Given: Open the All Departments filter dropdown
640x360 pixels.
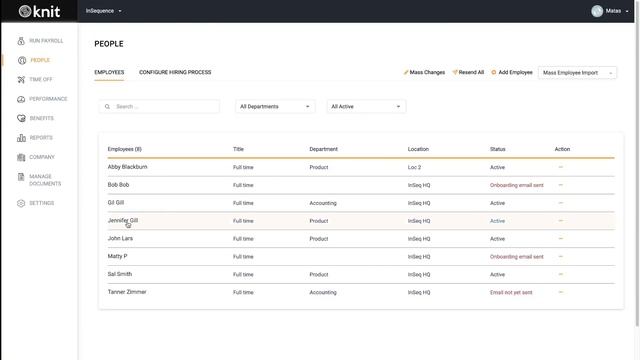Looking at the screenshot, I should point(275,107).
